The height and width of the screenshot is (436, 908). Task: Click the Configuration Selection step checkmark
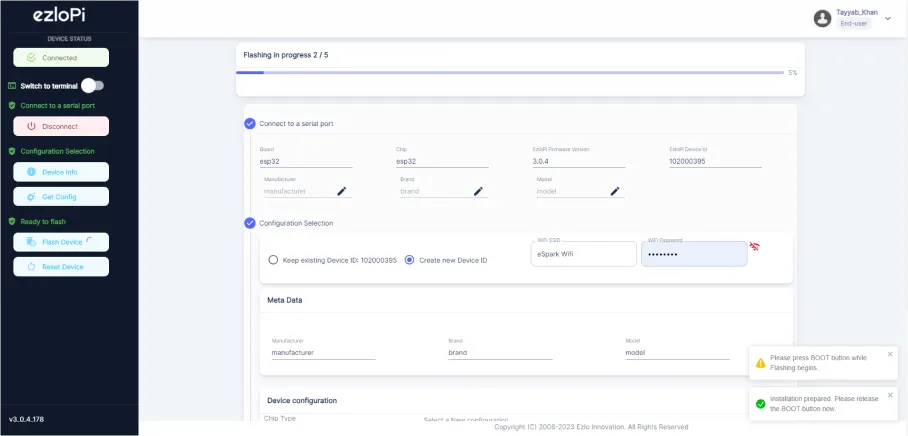(x=250, y=223)
